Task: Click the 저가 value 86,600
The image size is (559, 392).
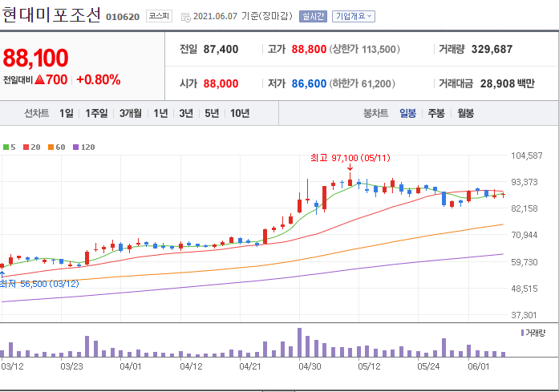Action: coord(309,83)
